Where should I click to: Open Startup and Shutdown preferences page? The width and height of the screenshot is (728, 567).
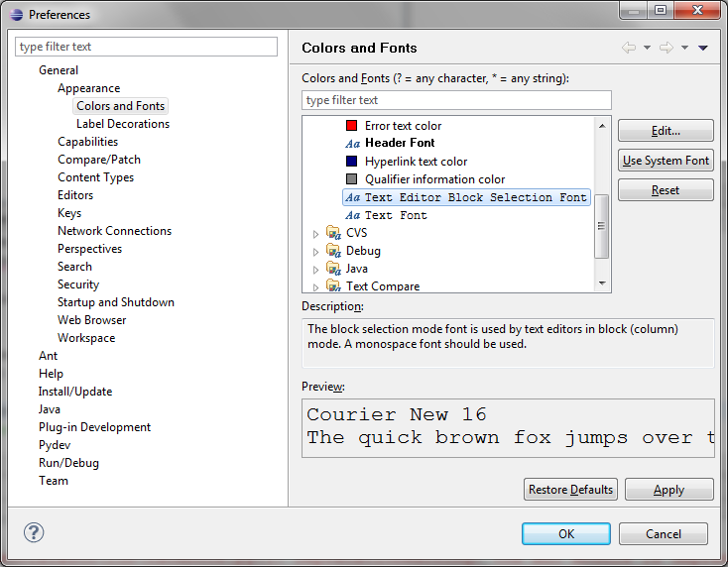click(x=116, y=302)
